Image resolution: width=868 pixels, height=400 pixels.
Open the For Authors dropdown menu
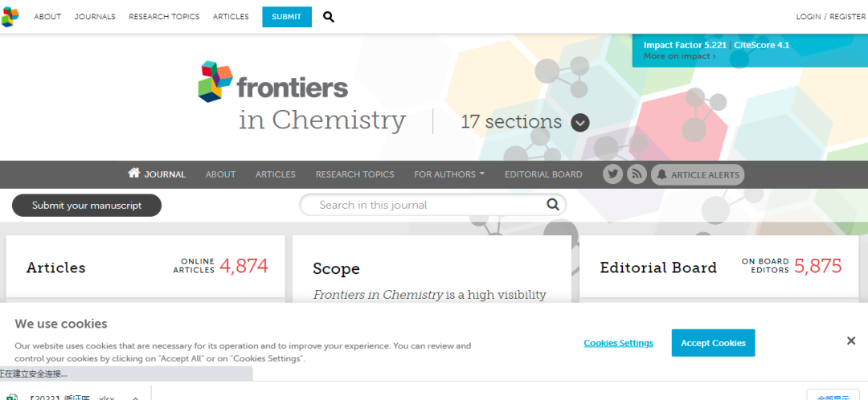449,174
